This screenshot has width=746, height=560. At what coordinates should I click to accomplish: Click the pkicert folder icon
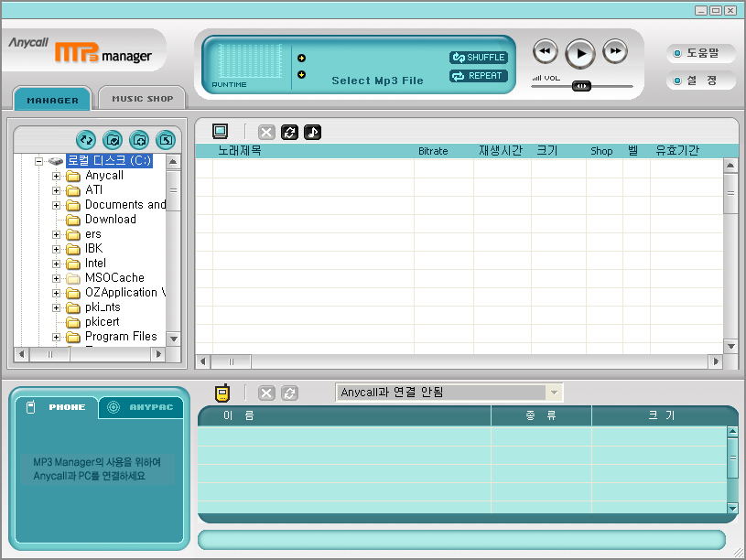(x=73, y=323)
